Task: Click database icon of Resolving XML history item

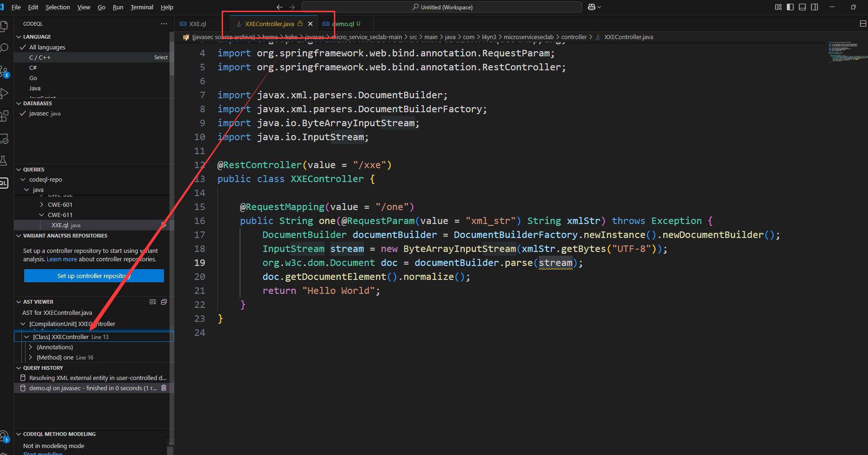Action: click(x=23, y=378)
